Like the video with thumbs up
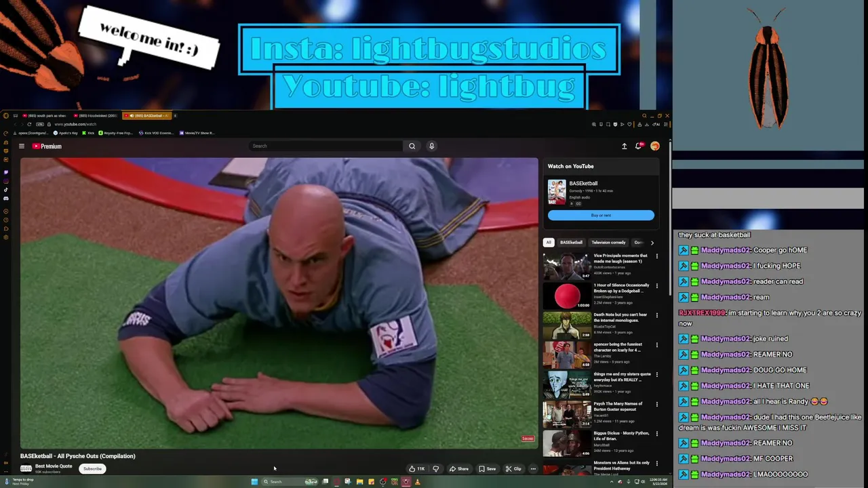The width and height of the screenshot is (868, 488). (416, 468)
